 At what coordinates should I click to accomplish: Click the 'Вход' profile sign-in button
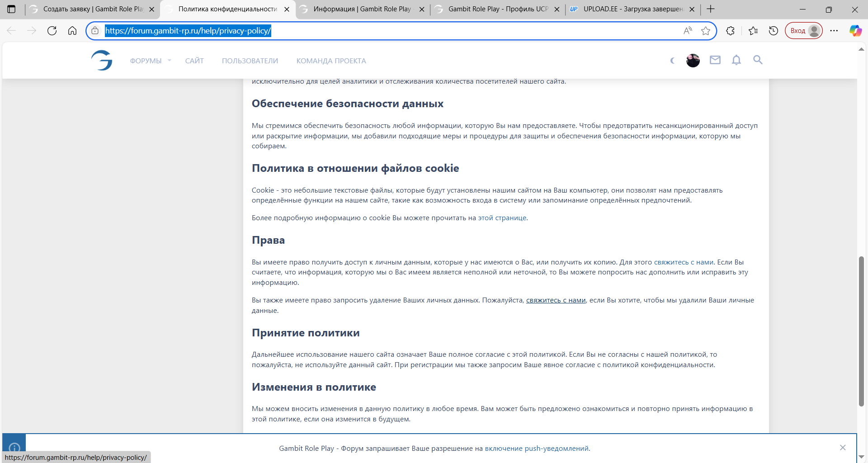pos(804,31)
